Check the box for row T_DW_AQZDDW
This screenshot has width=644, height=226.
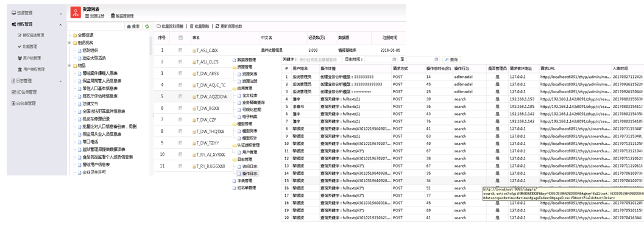[x=180, y=97]
